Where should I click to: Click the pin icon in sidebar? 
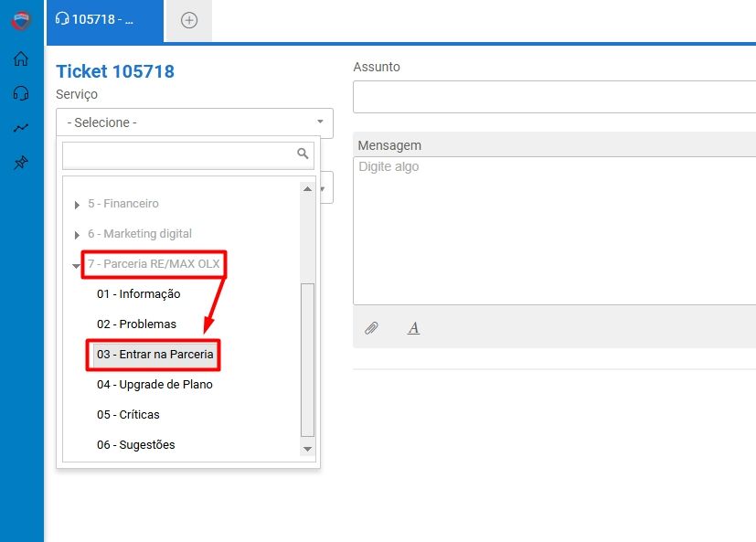21,163
